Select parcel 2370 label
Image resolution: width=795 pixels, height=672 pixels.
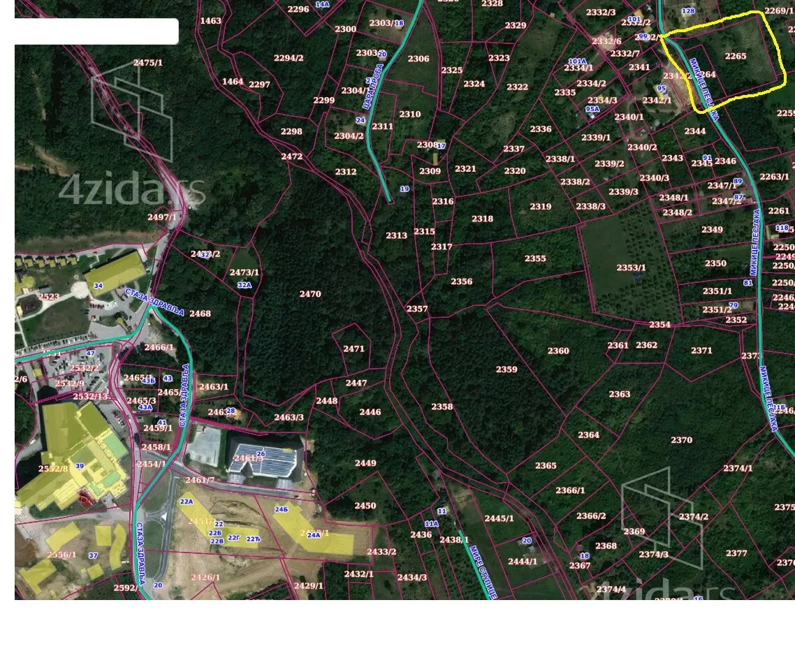coord(681,440)
